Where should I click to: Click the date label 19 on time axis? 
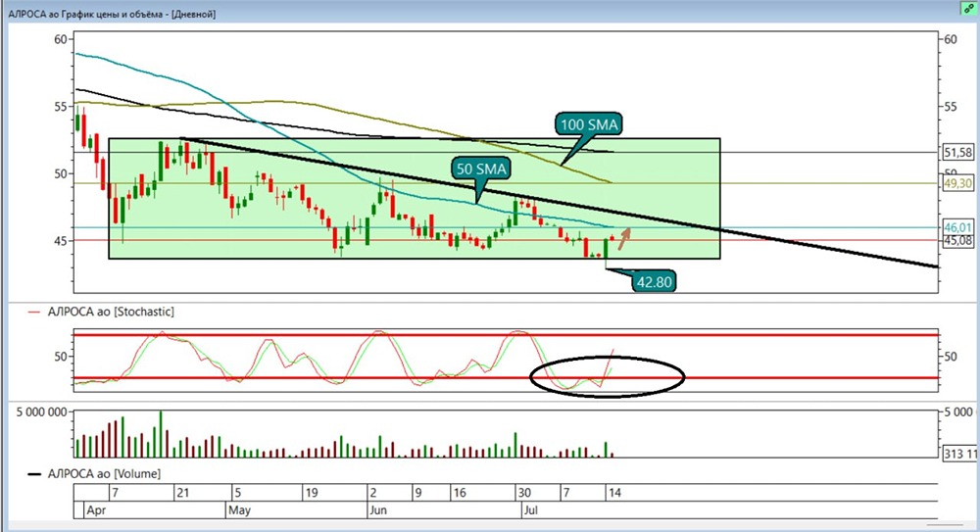(312, 493)
